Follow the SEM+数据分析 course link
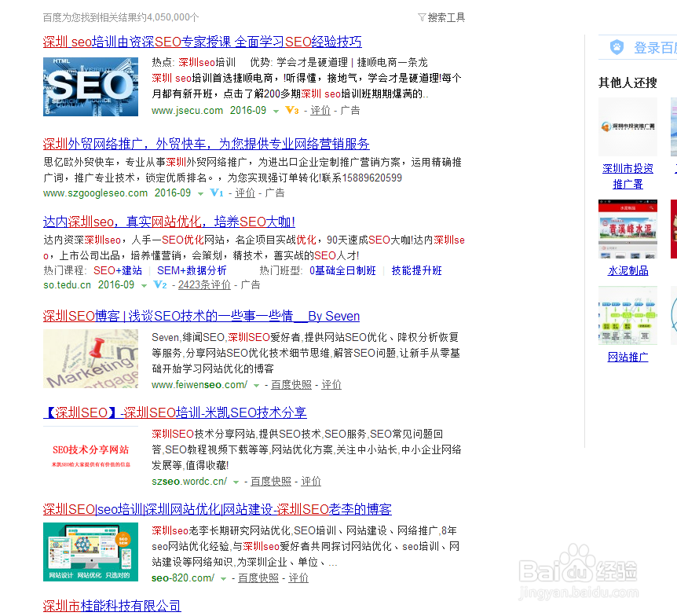The height and width of the screenshot is (616, 677). pos(192,270)
